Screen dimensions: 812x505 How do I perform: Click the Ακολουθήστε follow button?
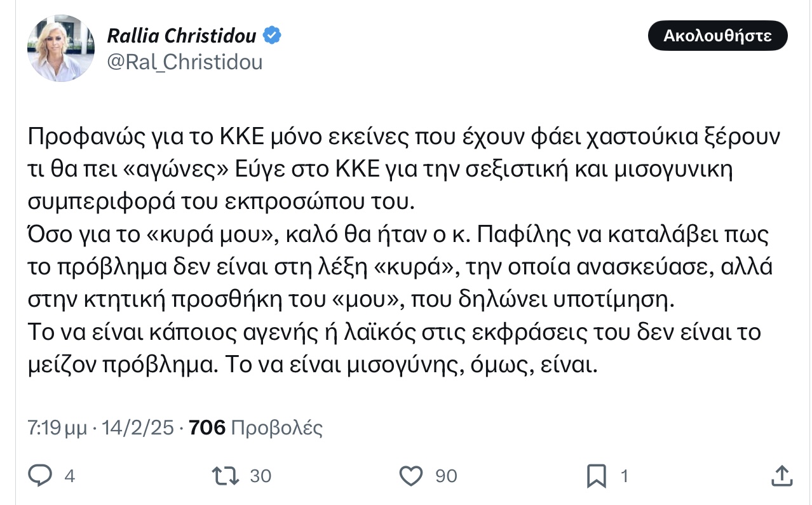717,36
